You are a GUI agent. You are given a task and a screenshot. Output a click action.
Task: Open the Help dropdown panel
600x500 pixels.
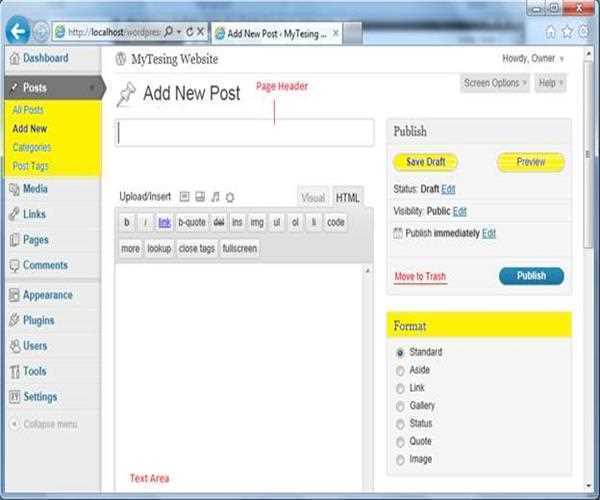point(551,83)
